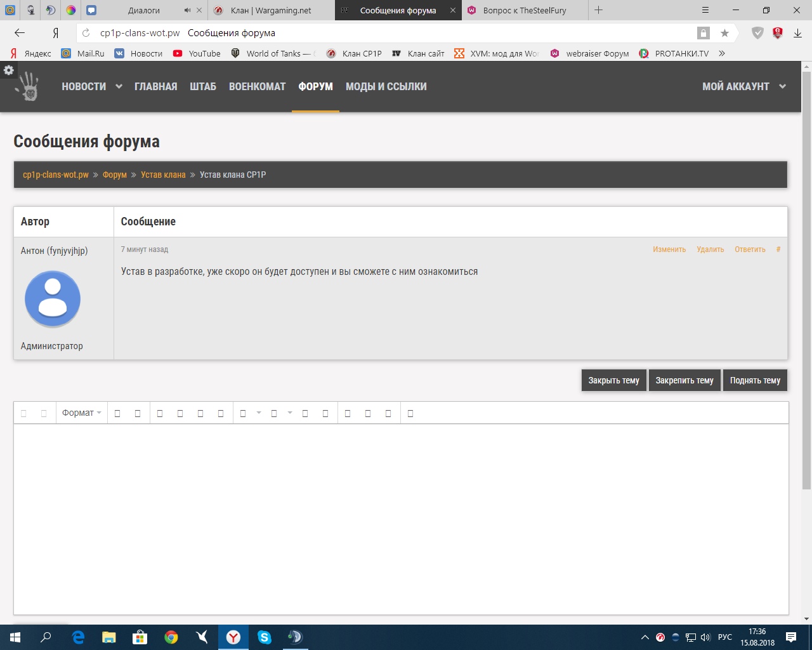
Task: Click the protection shield icon in browser toolbar
Action: pyautogui.click(x=757, y=33)
